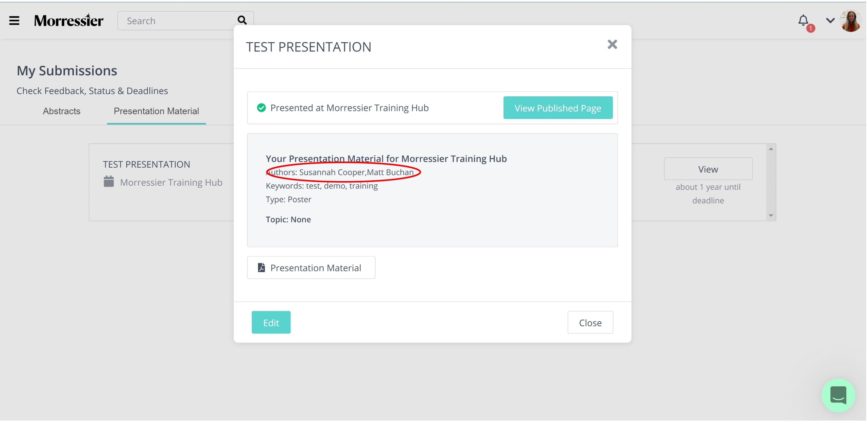
Task: Open the Presentation Material file attachment
Action: coord(311,268)
